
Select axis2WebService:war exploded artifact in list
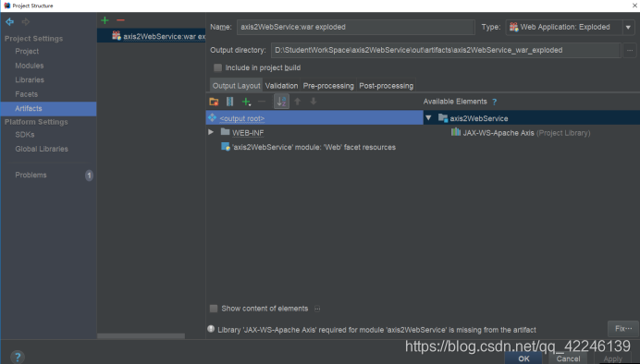coord(152,36)
